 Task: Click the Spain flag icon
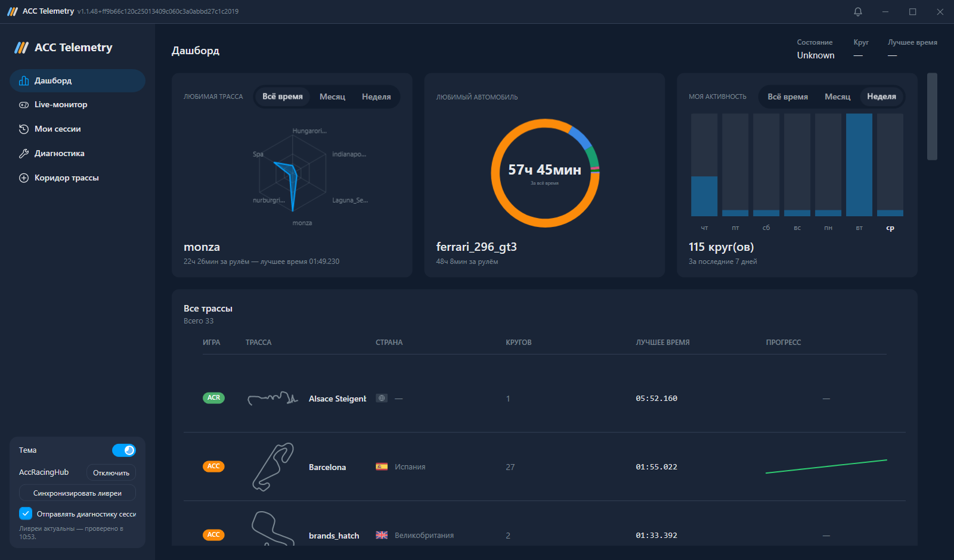(382, 466)
